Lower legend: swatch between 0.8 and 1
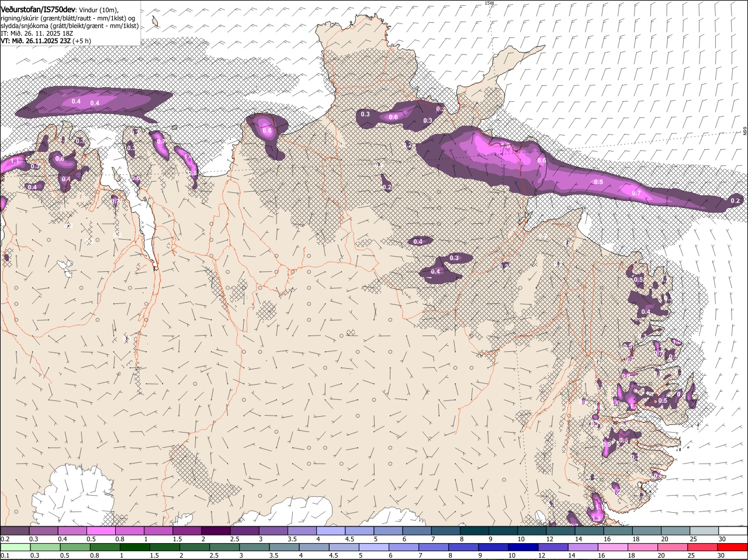 click(105, 547)
